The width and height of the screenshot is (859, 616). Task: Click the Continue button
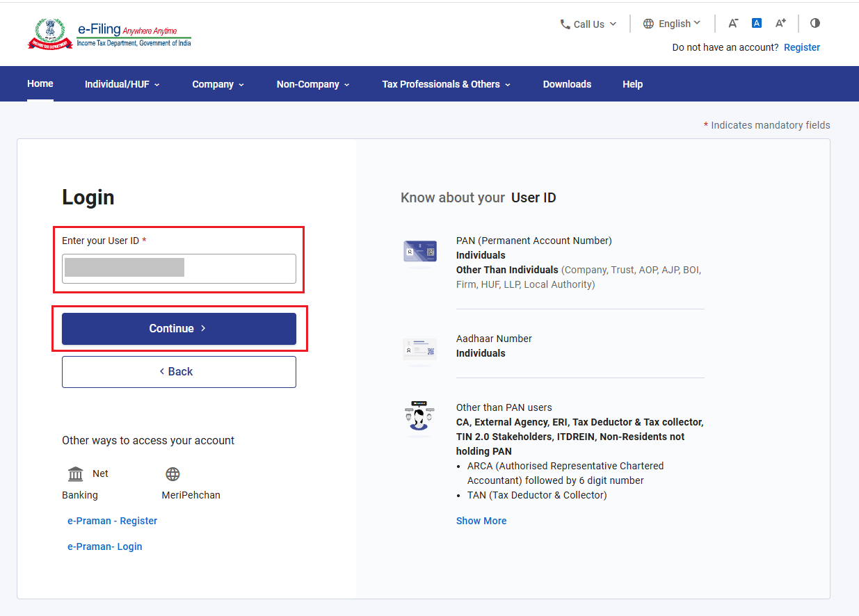[179, 328]
